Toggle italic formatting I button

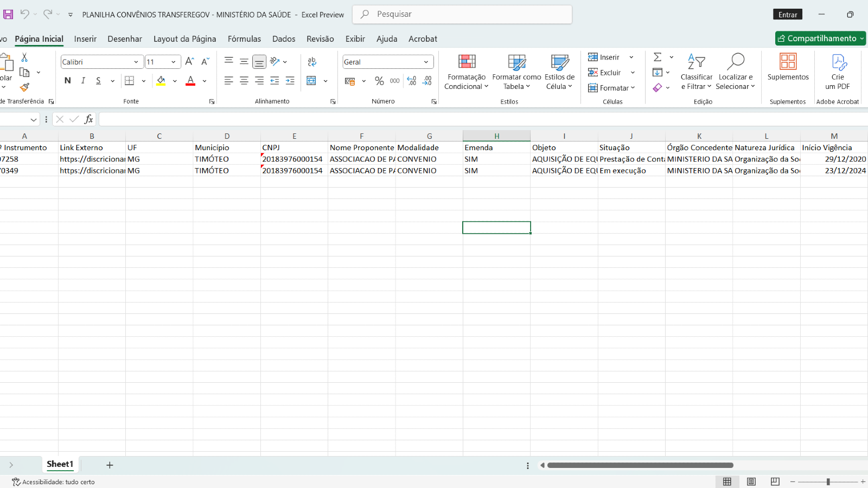point(83,81)
